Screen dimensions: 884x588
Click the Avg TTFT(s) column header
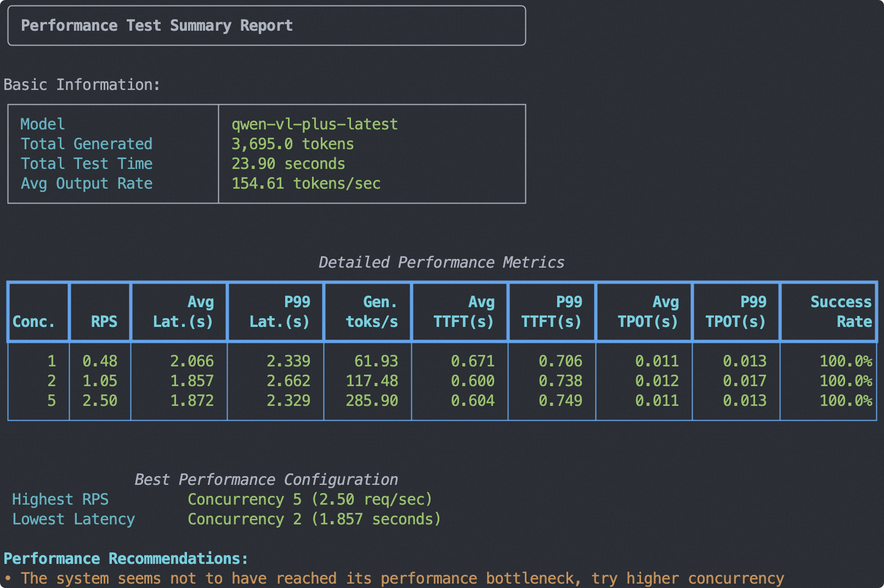tap(464, 312)
